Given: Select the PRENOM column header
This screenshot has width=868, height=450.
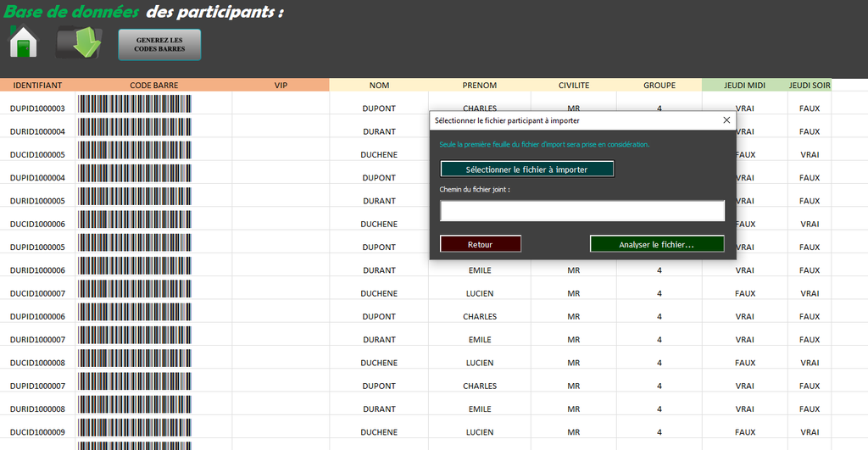Looking at the screenshot, I should [x=480, y=86].
